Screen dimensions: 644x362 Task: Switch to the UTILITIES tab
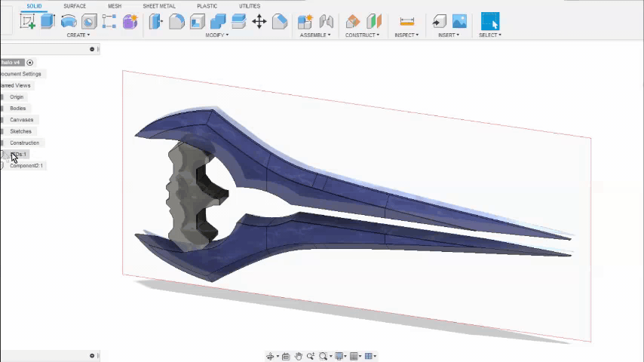[250, 6]
